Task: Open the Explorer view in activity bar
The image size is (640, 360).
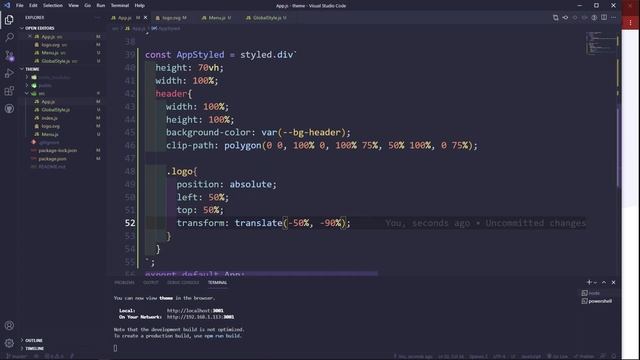Action: pos(9,20)
